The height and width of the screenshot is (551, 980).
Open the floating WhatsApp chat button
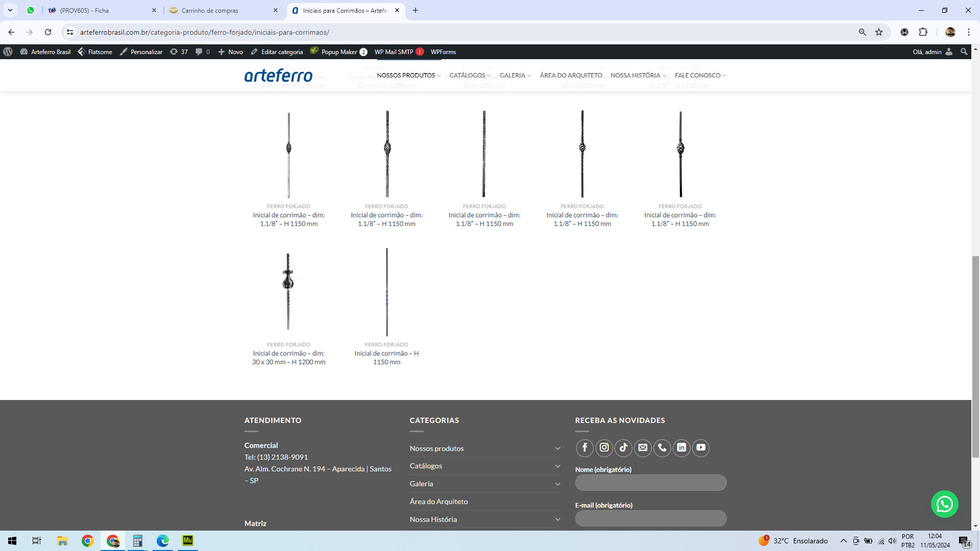click(x=944, y=504)
